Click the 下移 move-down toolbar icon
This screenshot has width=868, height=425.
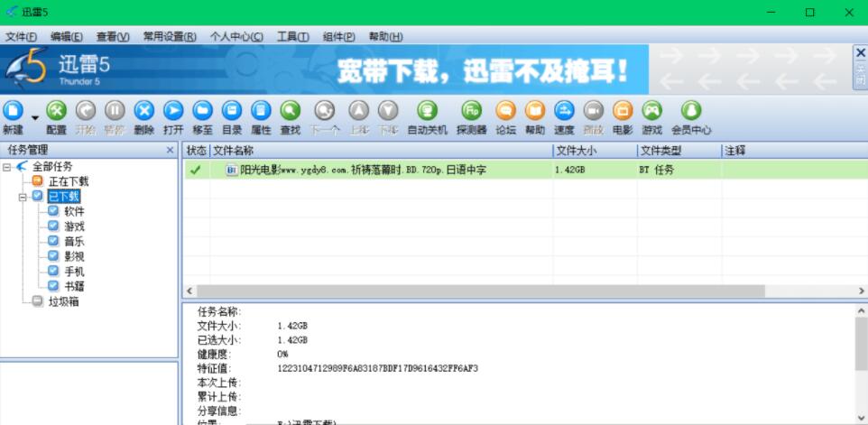388,111
